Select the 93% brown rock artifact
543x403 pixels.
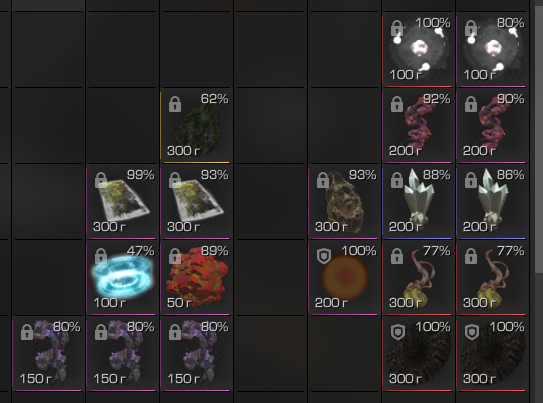click(344, 202)
